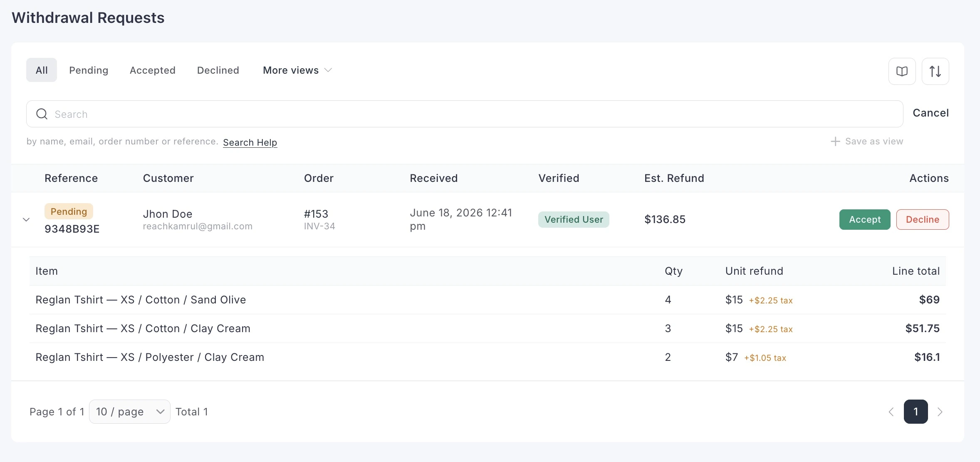Select the Polyester / Clay Cream tshirt item
Screen dimensions: 980x462
click(x=150, y=357)
